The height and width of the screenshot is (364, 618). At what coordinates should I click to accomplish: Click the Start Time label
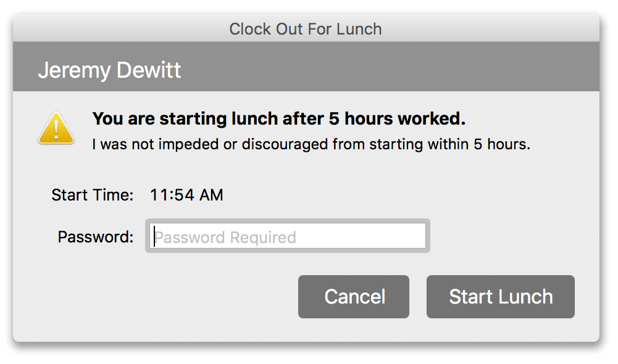(x=93, y=195)
